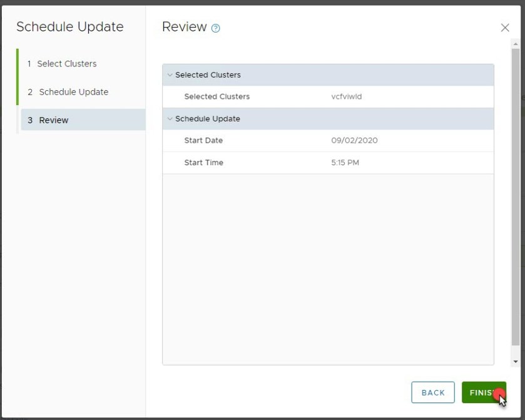
Task: Click the Start Time row label
Action: (x=203, y=163)
